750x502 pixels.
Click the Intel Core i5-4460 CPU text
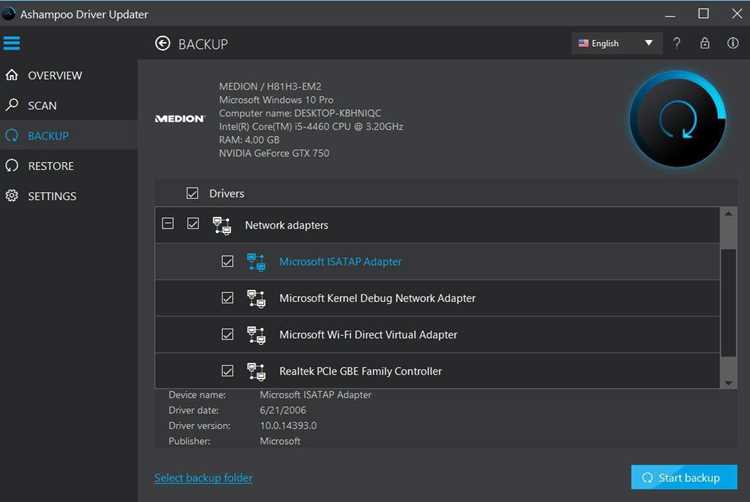pyautogui.click(x=311, y=127)
